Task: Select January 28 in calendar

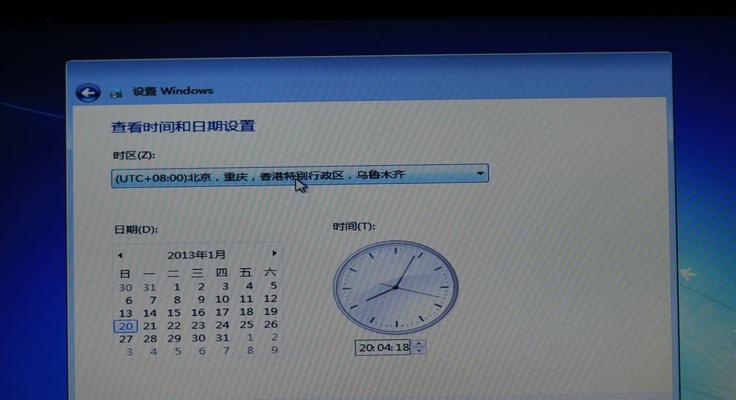Action: pos(150,339)
